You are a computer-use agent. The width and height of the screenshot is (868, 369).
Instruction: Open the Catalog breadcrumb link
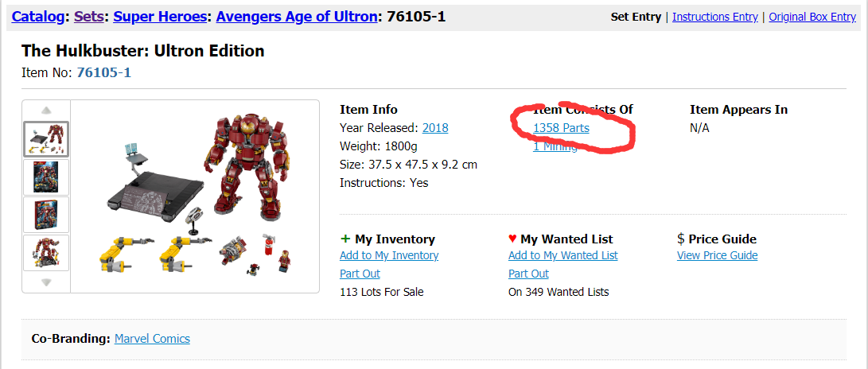[x=37, y=17]
